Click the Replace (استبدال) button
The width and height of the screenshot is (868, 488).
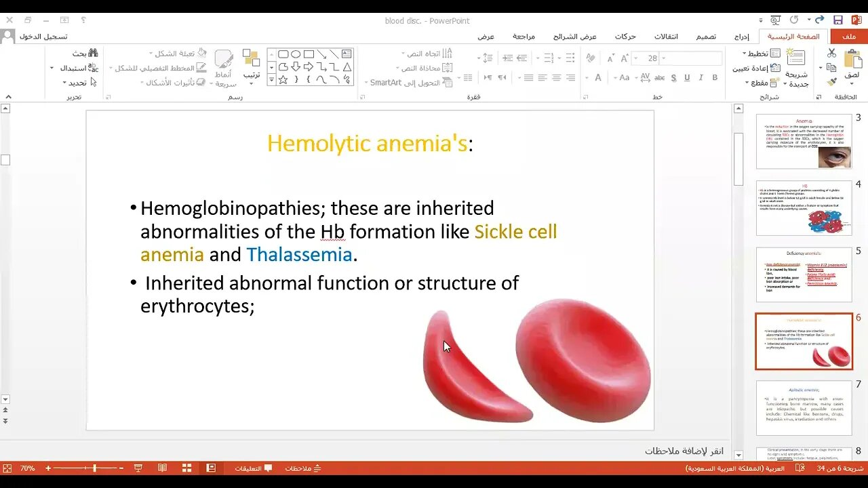coord(77,68)
